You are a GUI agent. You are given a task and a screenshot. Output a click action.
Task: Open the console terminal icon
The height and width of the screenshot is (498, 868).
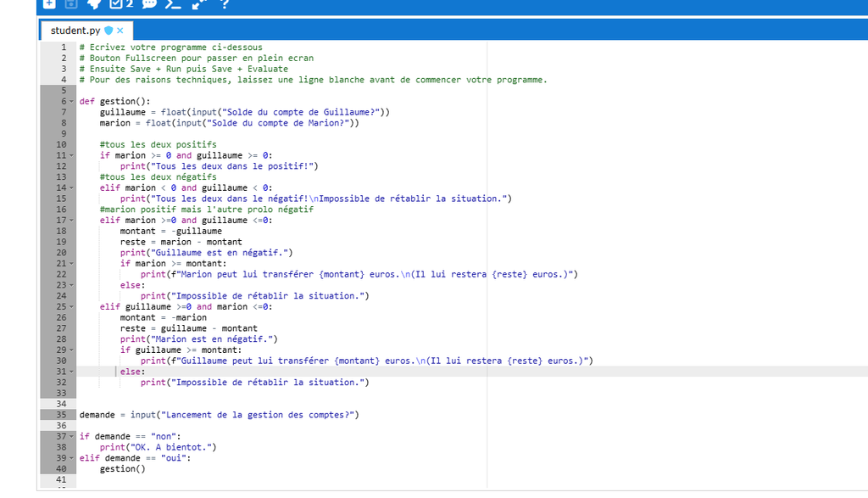coord(173,3)
